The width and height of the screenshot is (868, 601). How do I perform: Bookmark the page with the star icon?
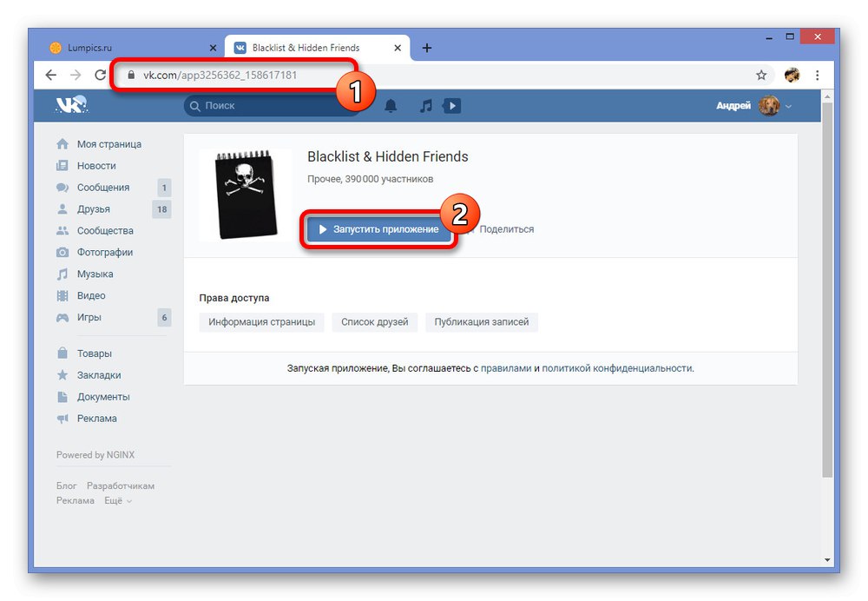(x=761, y=75)
